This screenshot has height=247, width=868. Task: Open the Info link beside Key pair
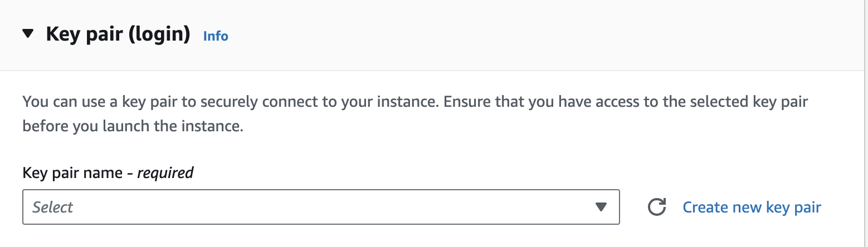216,36
